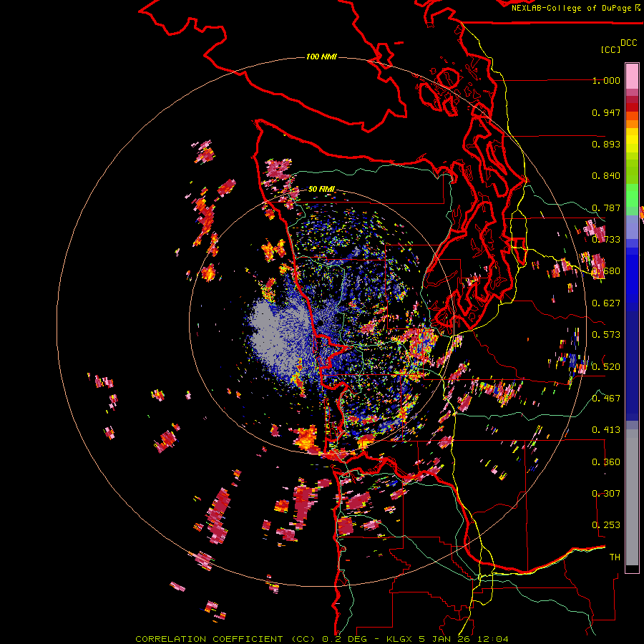Viewport: 644px width, 644px height.
Task: Click the 0.627 color scale value
Action: tap(606, 303)
